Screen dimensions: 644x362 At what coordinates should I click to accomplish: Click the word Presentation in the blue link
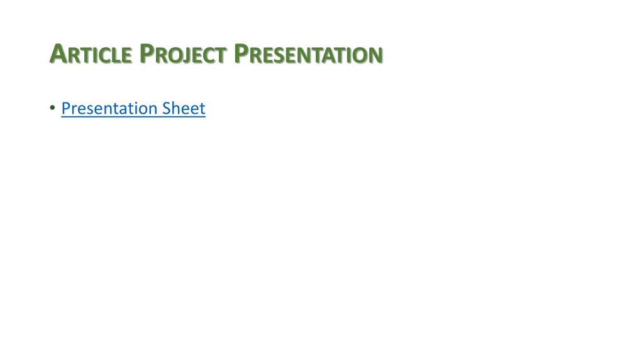point(109,108)
